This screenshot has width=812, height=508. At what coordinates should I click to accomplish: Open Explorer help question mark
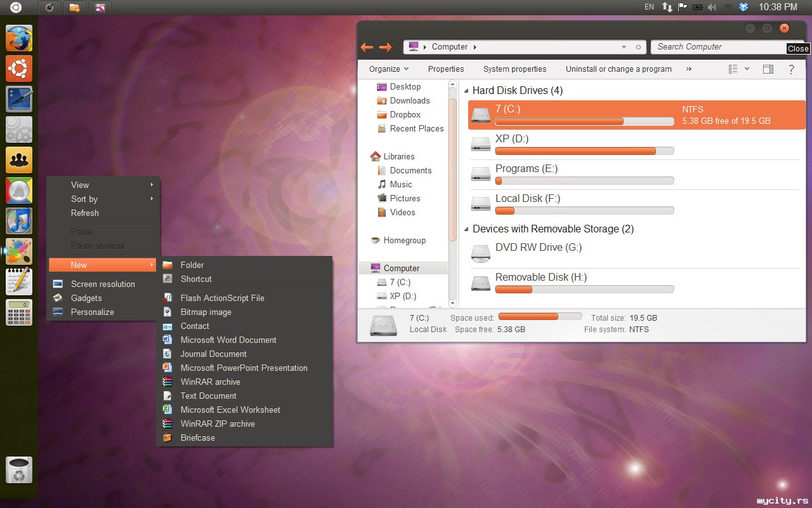(x=791, y=69)
